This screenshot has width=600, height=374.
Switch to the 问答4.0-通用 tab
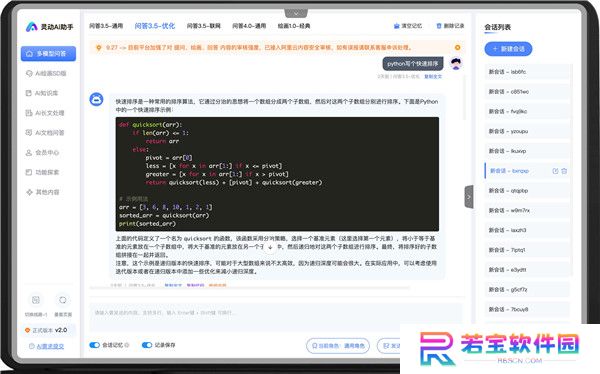coord(249,26)
